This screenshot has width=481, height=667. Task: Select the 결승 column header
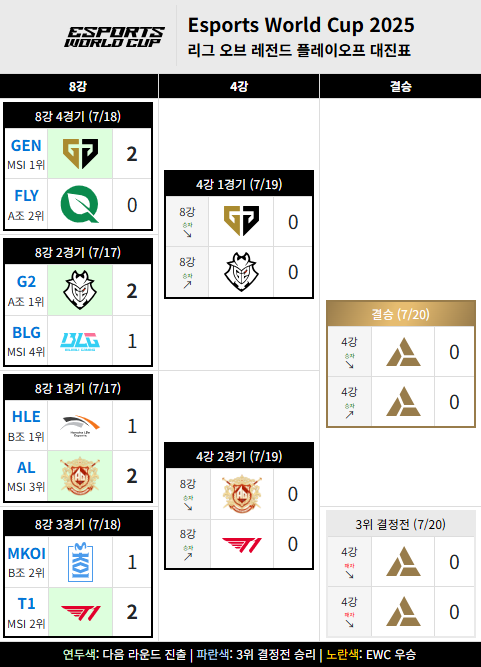401,86
